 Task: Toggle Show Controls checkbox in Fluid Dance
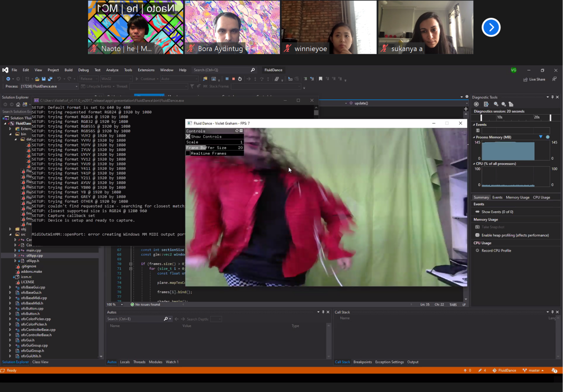(188, 136)
